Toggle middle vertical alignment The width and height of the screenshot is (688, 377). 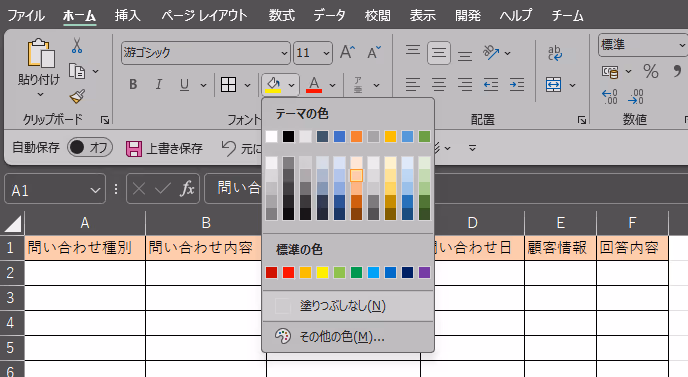[x=439, y=53]
